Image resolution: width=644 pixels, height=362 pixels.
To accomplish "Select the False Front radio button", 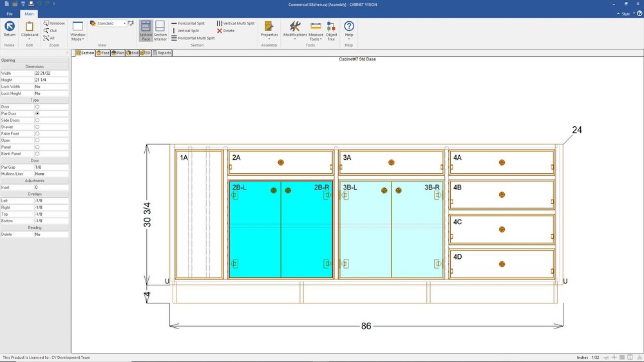I will pos(37,133).
